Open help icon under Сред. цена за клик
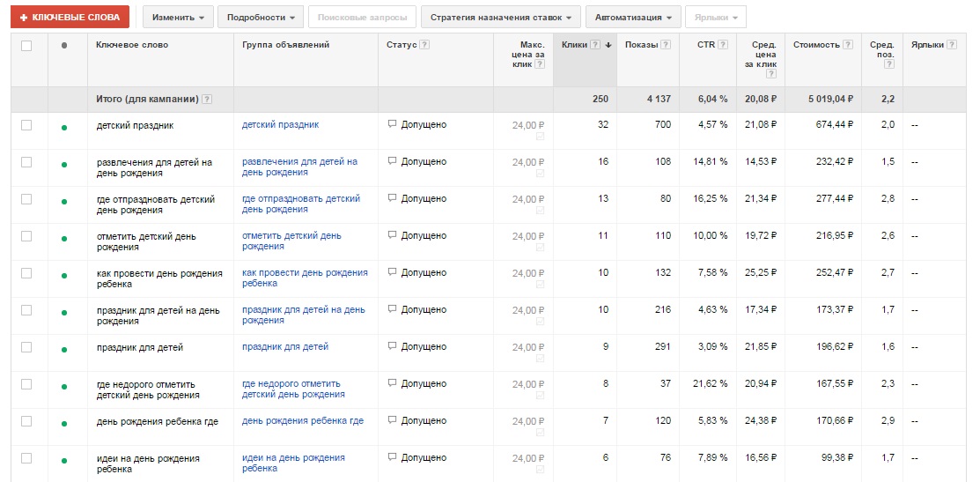The height and width of the screenshot is (482, 980). [771, 74]
